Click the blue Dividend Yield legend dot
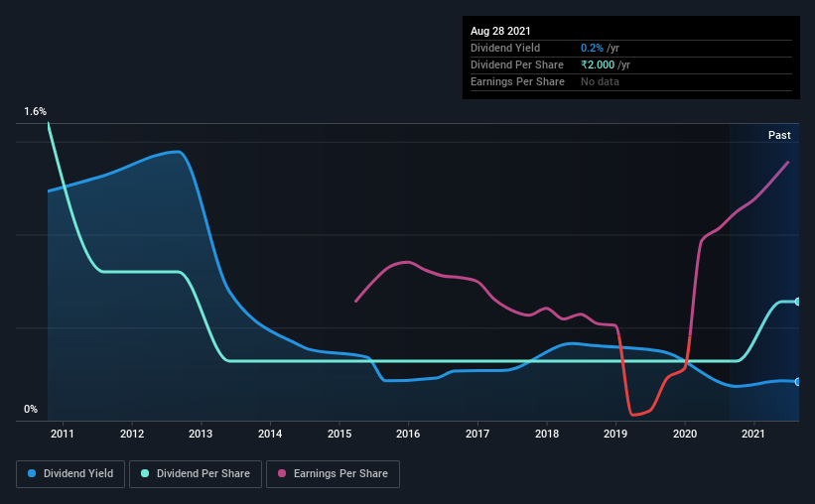The width and height of the screenshot is (815, 504). click(32, 473)
